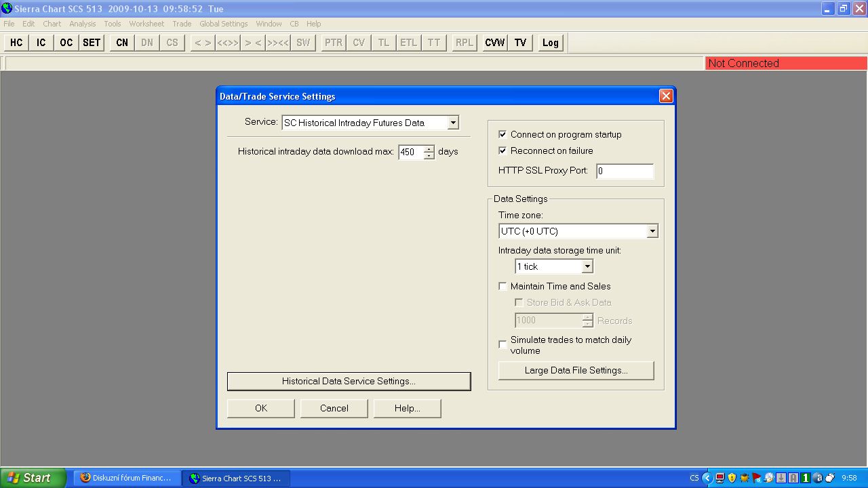Open the File menu
Screen dimensions: 868x488
pos(9,24)
